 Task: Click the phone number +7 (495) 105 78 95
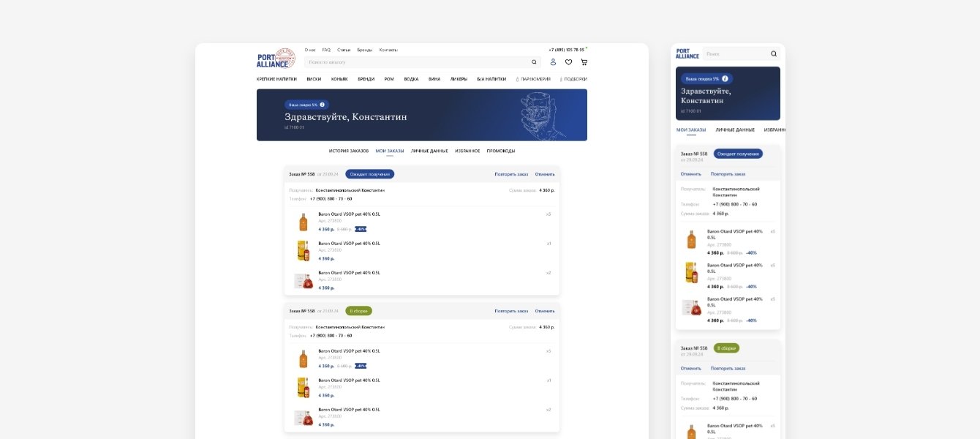click(x=567, y=50)
